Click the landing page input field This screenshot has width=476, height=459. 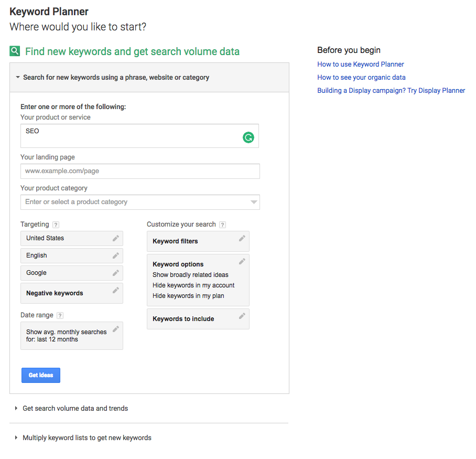click(139, 171)
